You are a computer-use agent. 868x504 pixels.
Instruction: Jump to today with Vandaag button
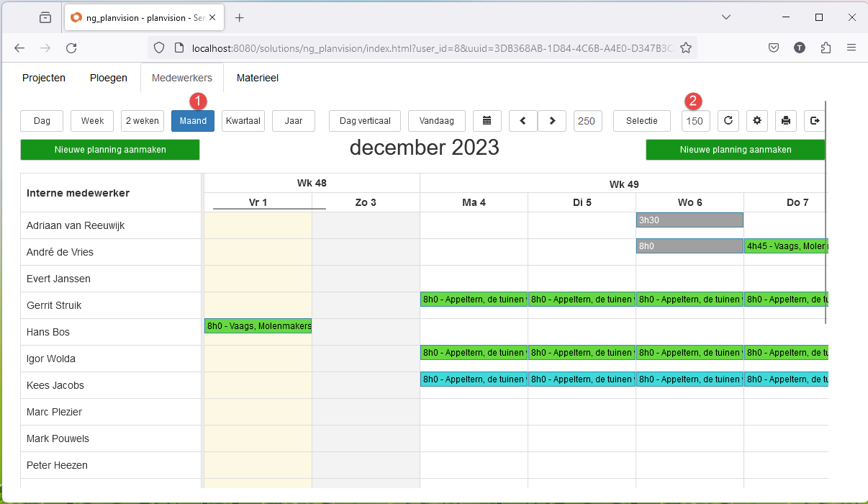click(437, 121)
